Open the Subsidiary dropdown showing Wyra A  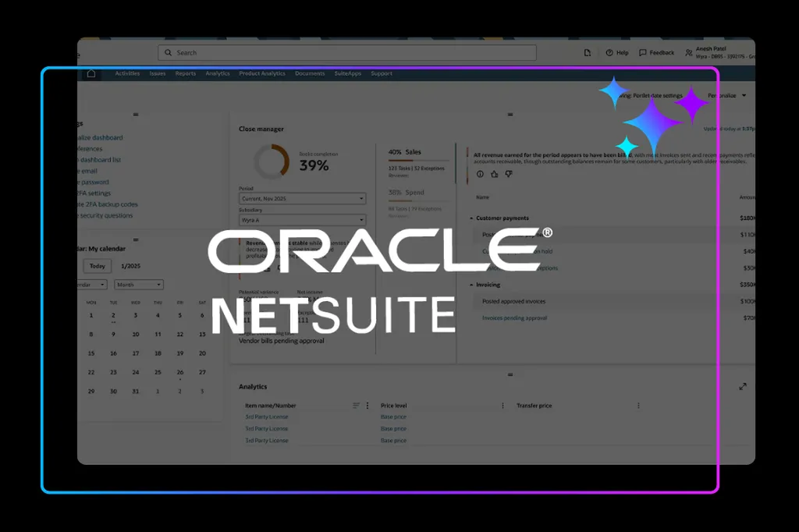click(302, 220)
